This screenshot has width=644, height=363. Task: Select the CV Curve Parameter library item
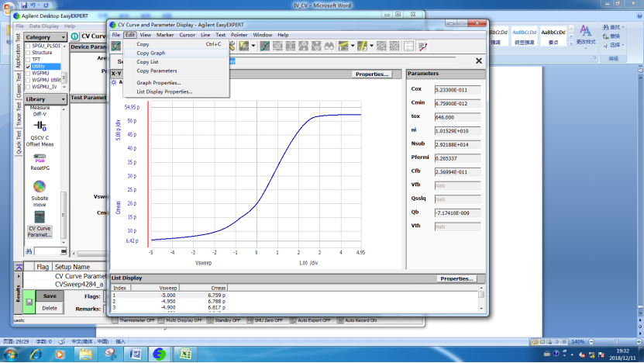40,224
